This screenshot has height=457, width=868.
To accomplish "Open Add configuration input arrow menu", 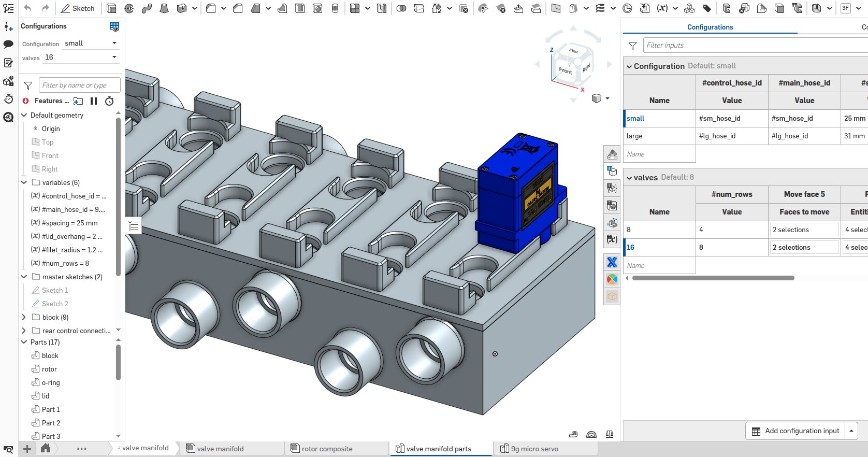I will click(x=851, y=431).
